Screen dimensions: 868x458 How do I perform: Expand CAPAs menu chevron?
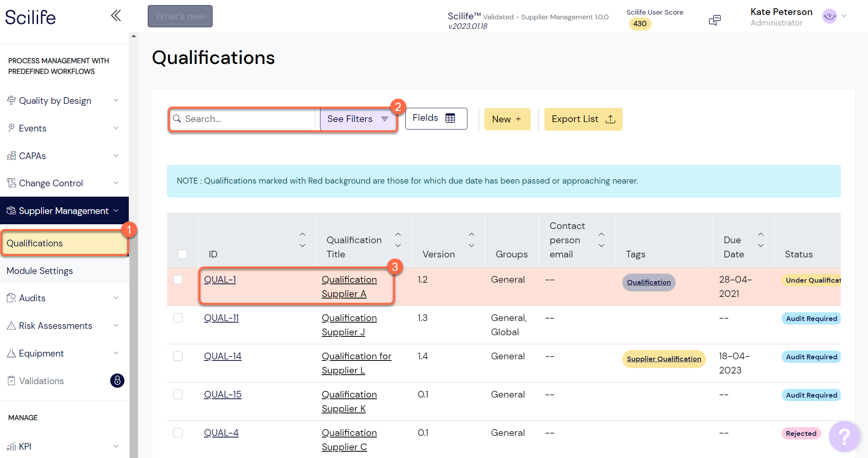[116, 156]
